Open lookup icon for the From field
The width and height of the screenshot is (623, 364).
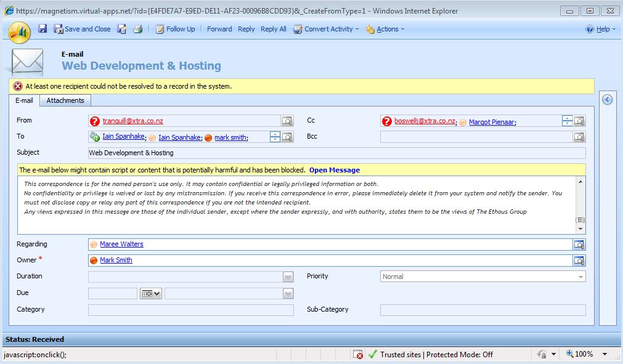287,121
